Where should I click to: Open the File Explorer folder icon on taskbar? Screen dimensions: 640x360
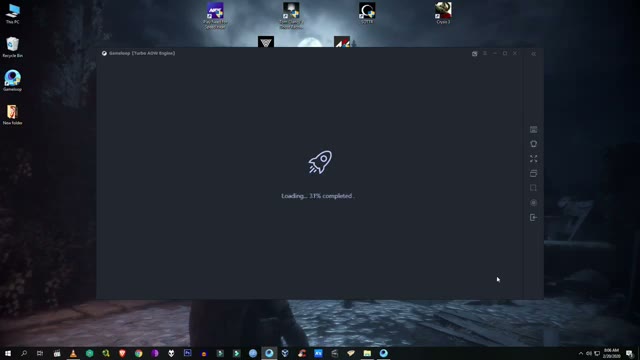tap(367, 353)
